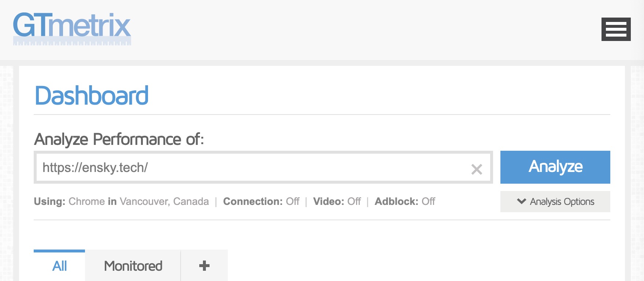This screenshot has height=281, width=644.
Task: Toggle the Adblock: Off setting
Action: pos(405,202)
